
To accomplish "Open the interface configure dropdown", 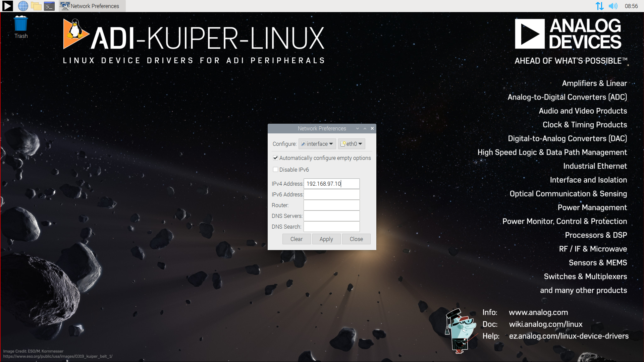I will pos(317,144).
